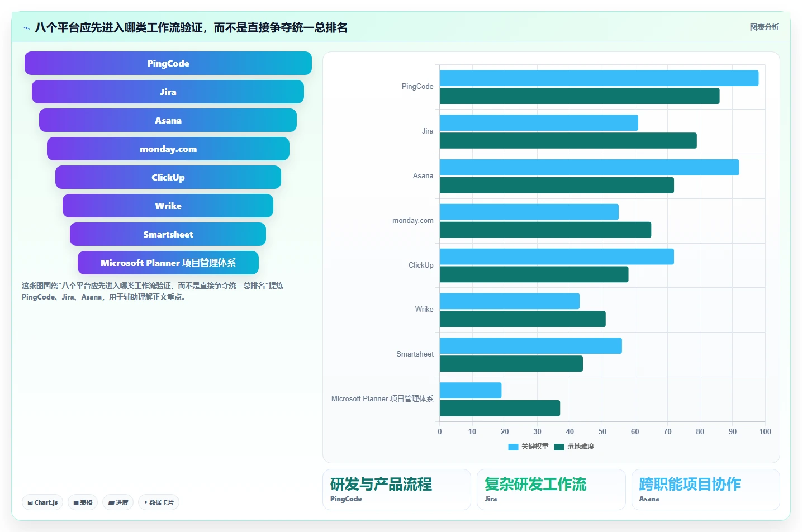Click Smartsheet blue 关键权重 bar

531,346
